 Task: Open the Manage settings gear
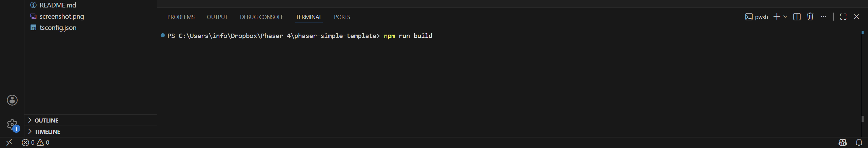pos(12,125)
